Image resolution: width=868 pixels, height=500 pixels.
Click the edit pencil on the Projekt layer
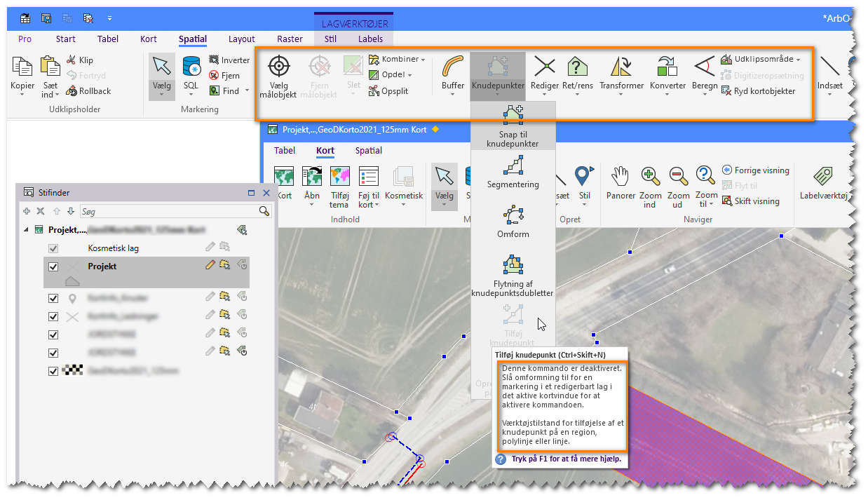pyautogui.click(x=209, y=265)
